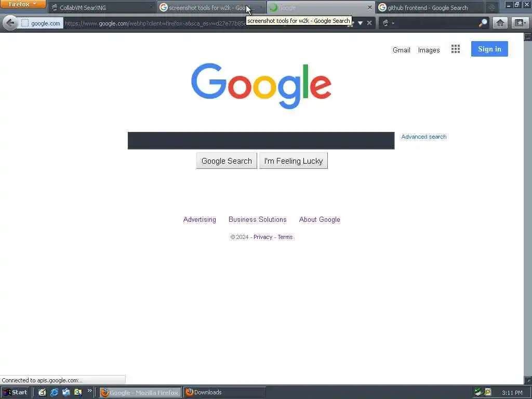This screenshot has height=399, width=532.
Task: Open About Google link
Action: click(320, 220)
